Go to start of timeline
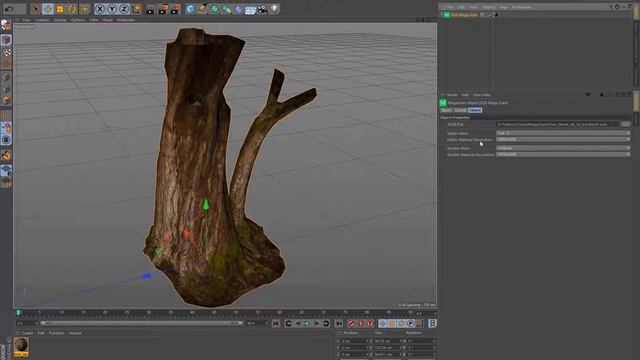This screenshot has height=360, width=640. coord(276,323)
